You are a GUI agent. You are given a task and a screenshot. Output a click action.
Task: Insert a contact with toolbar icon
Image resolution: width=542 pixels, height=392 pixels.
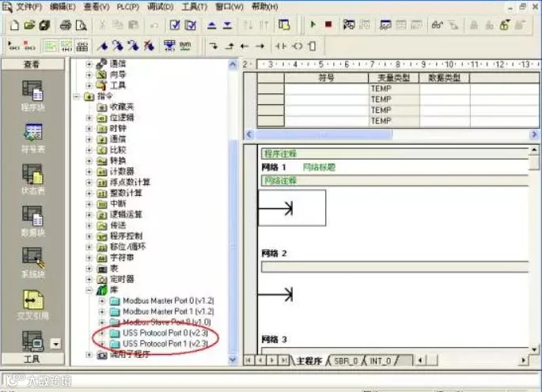pyautogui.click(x=281, y=46)
